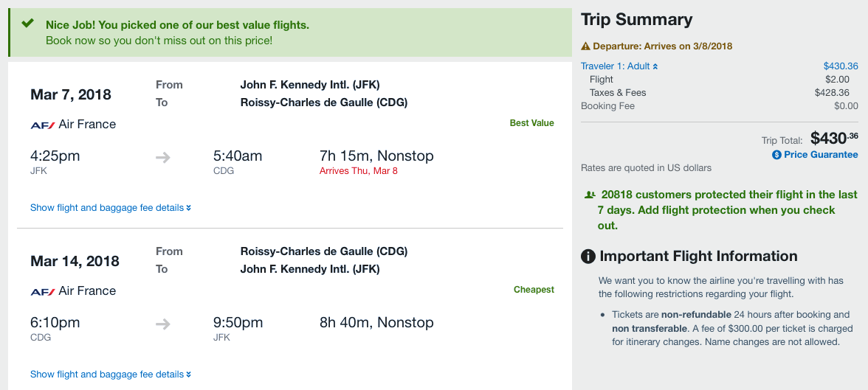The width and height of the screenshot is (868, 390).
Task: Click the Arrives Thu, Mar 8 notice
Action: point(358,171)
